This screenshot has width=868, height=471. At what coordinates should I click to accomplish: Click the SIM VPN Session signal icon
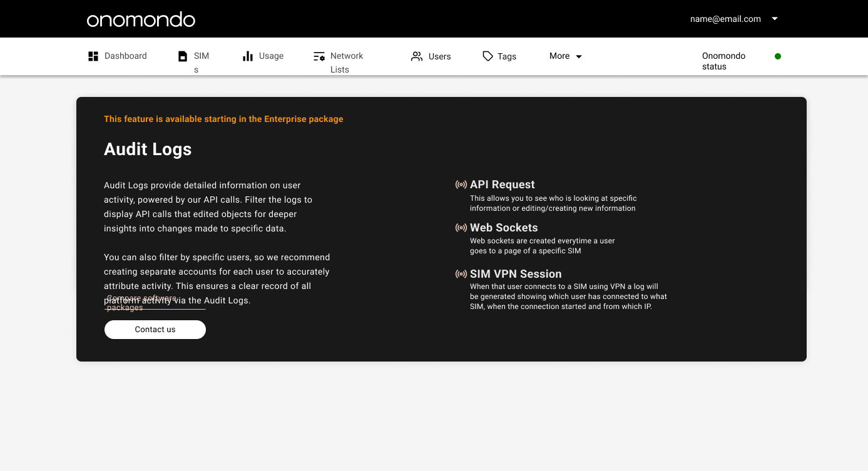pos(461,274)
